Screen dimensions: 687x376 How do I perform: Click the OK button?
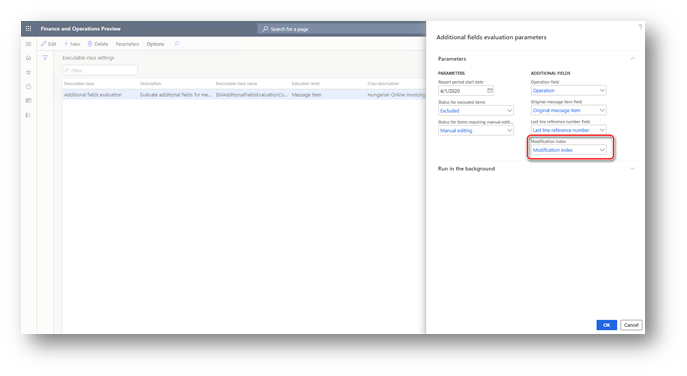(606, 325)
